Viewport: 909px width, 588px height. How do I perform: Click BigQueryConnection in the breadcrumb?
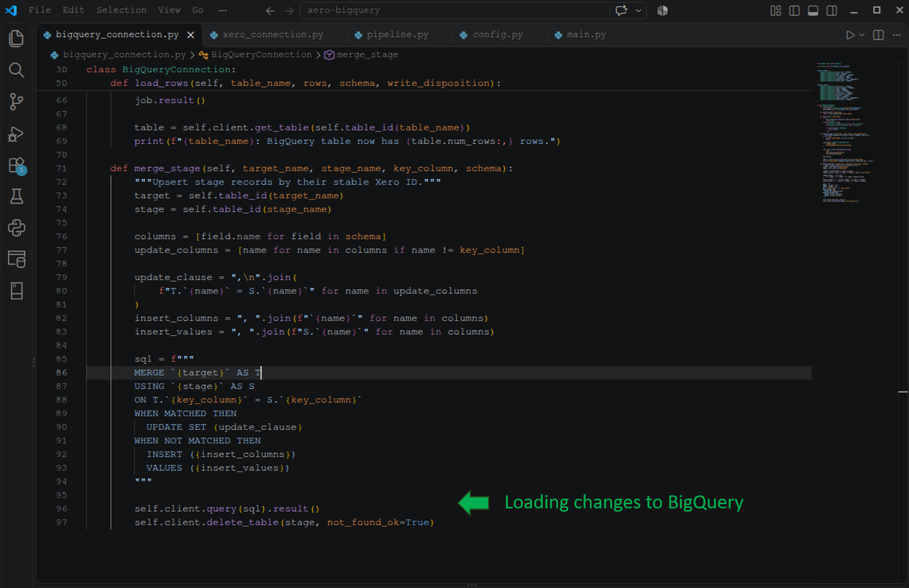(x=261, y=55)
